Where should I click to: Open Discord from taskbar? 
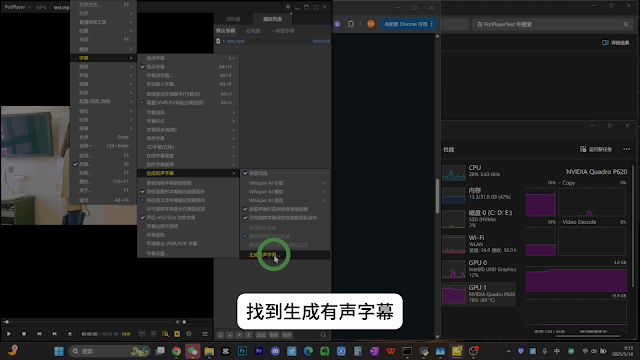(x=275, y=351)
